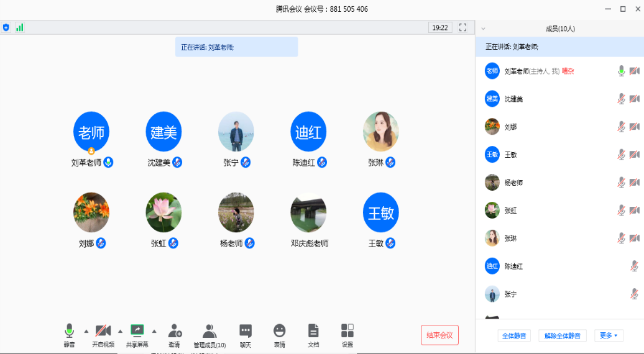Open the 聊天 chat window

click(x=246, y=331)
